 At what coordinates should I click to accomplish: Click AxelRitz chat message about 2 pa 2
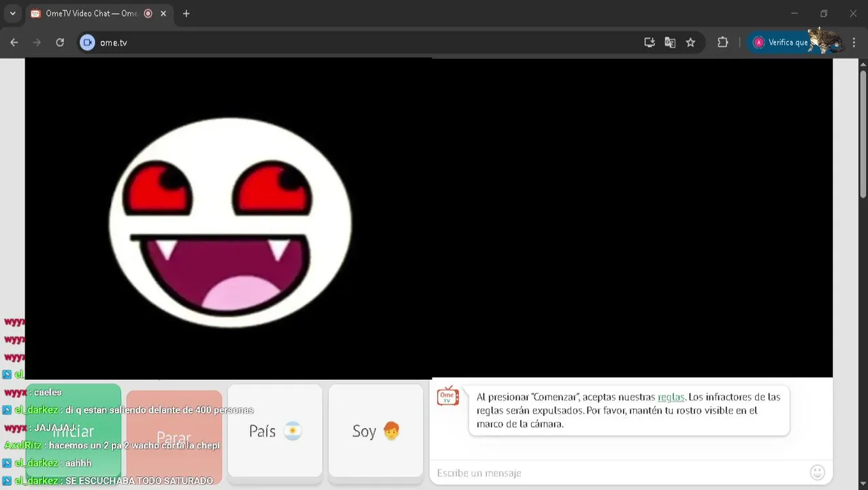click(112, 445)
